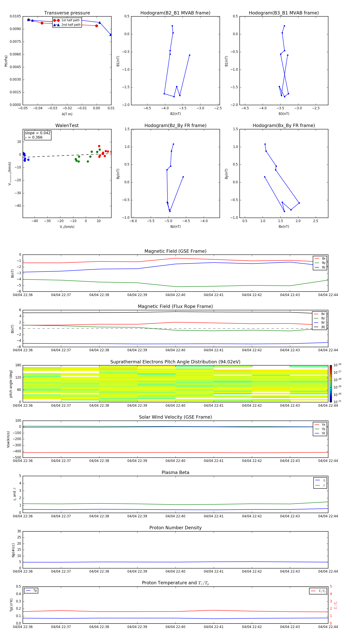Click 'Proton Temperature and Te/Tp' title

[x=175, y=583]
